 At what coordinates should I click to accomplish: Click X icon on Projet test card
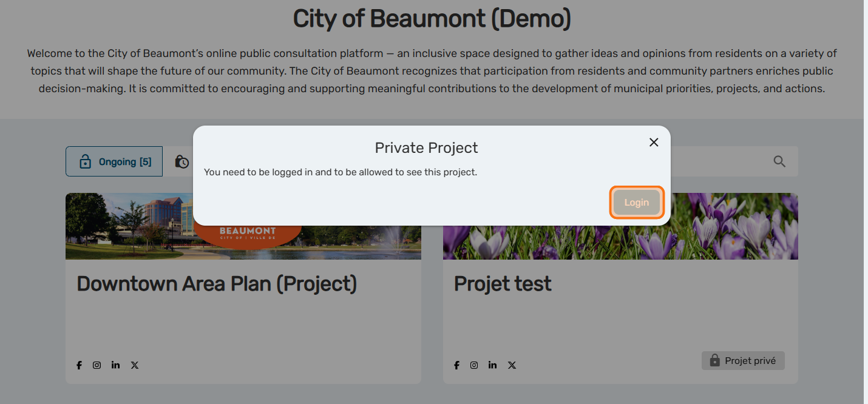512,365
